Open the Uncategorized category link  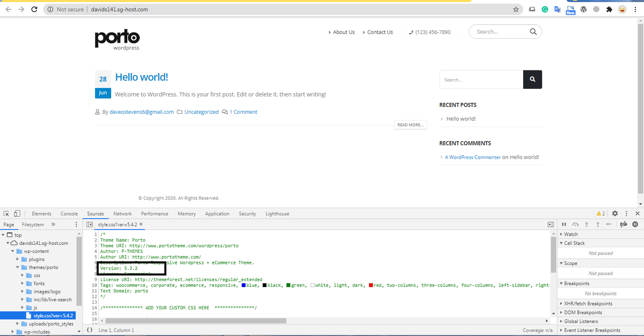tap(201, 112)
